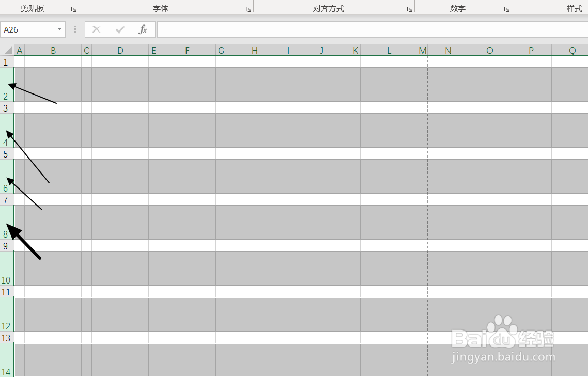
Task: Expand the Name Box dropdown arrow
Action: coord(59,29)
